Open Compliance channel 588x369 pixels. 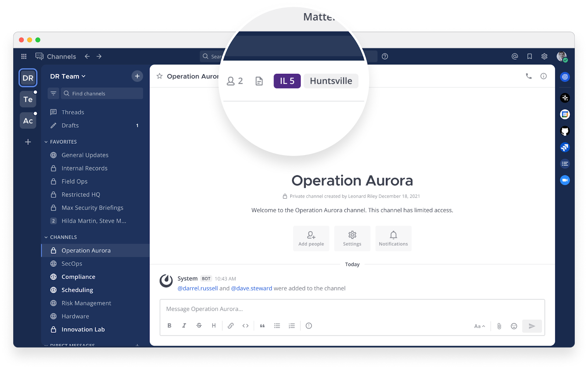[x=96, y=277]
